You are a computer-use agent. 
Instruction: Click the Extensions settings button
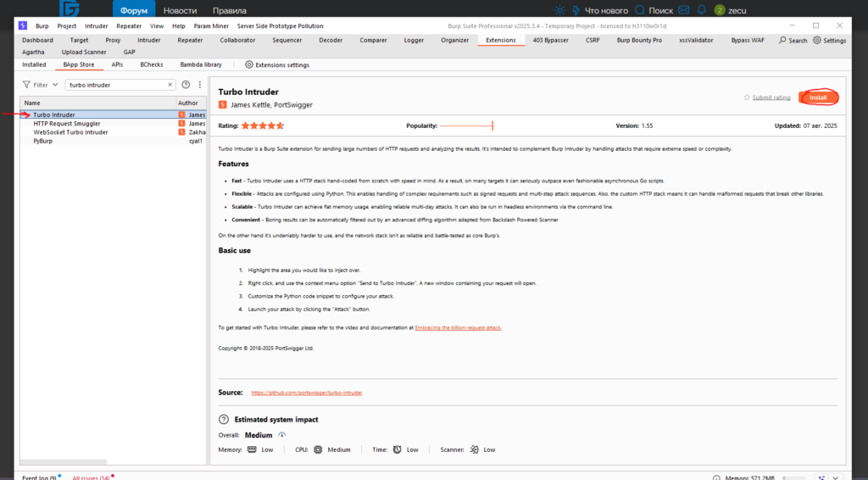[x=277, y=64]
